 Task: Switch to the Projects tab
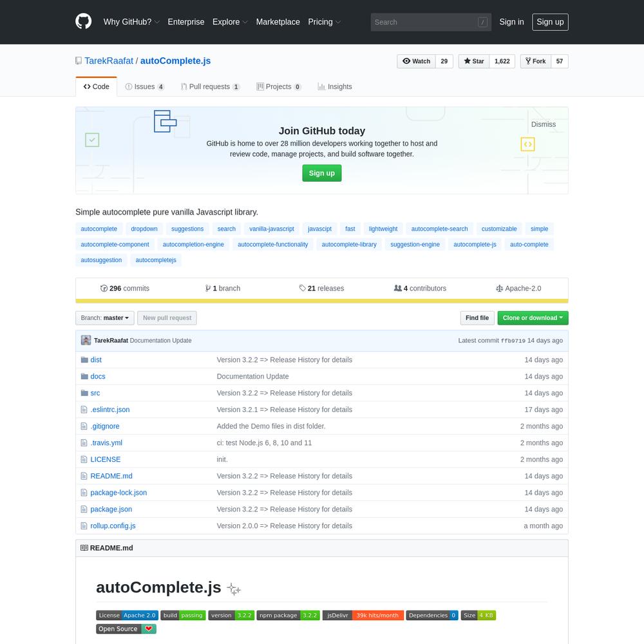[x=278, y=87]
